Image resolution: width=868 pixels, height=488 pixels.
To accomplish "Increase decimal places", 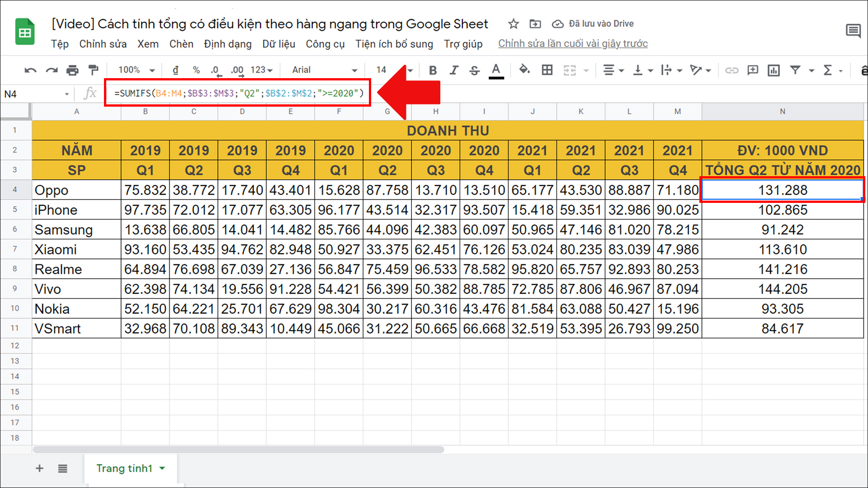I will 237,70.
